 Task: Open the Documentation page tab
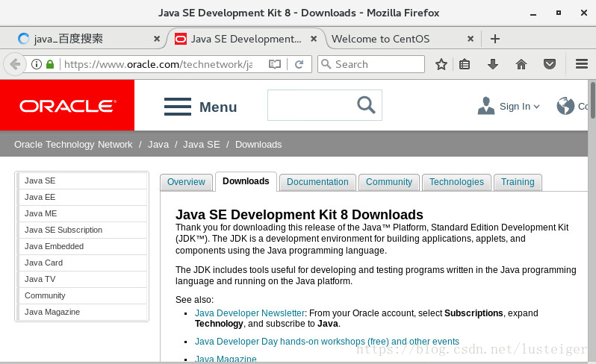pos(317,182)
